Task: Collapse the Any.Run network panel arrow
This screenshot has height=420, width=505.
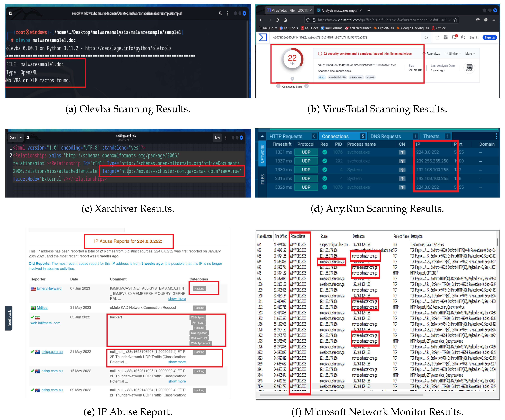Action: [262, 136]
